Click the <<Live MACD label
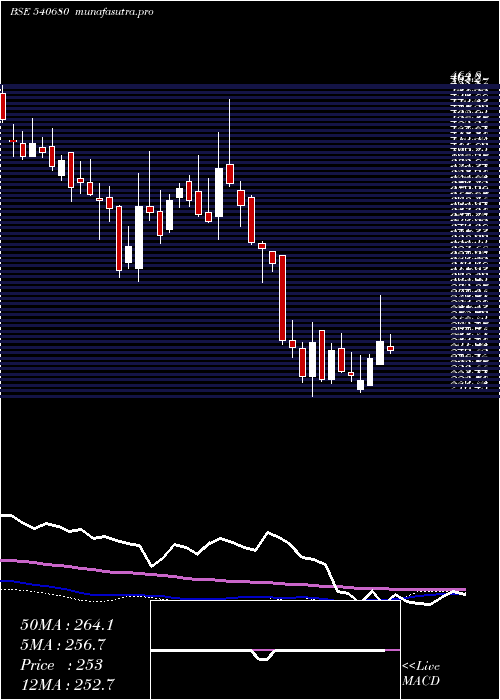The image size is (500, 700). pyautogui.click(x=421, y=674)
